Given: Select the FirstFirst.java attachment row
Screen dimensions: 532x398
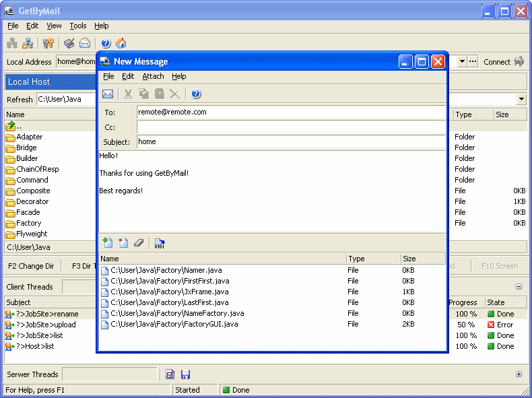Looking at the screenshot, I should 273,281.
